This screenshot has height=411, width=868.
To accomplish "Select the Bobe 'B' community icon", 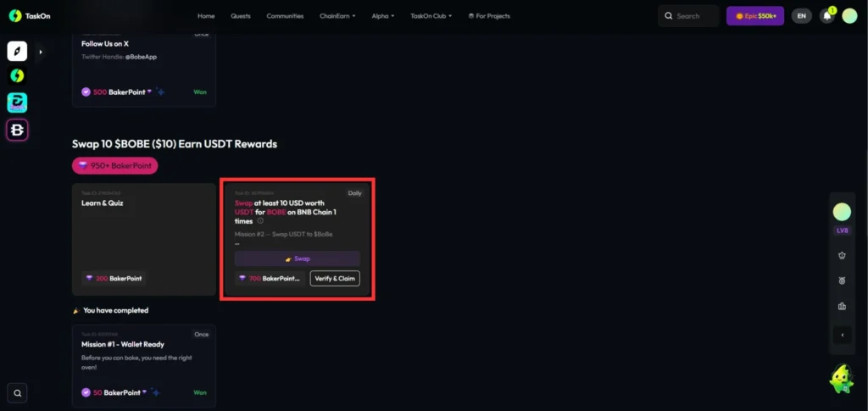I will tap(17, 130).
